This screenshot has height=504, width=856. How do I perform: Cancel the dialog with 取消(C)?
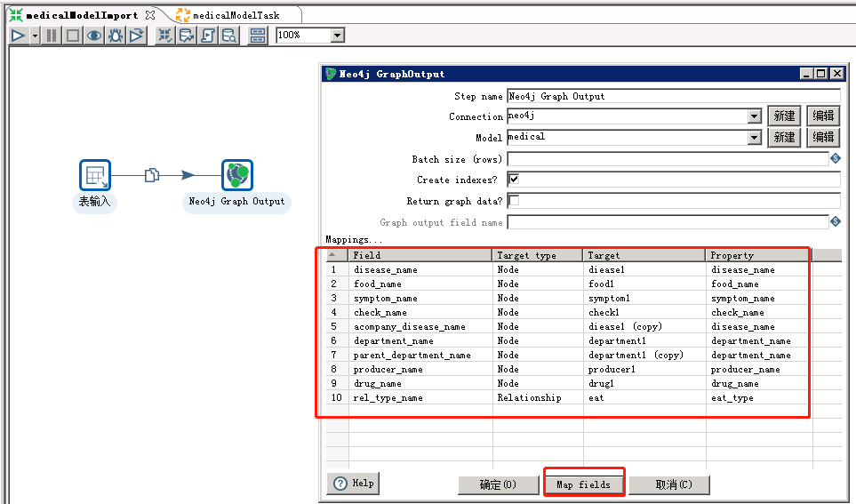tap(670, 484)
